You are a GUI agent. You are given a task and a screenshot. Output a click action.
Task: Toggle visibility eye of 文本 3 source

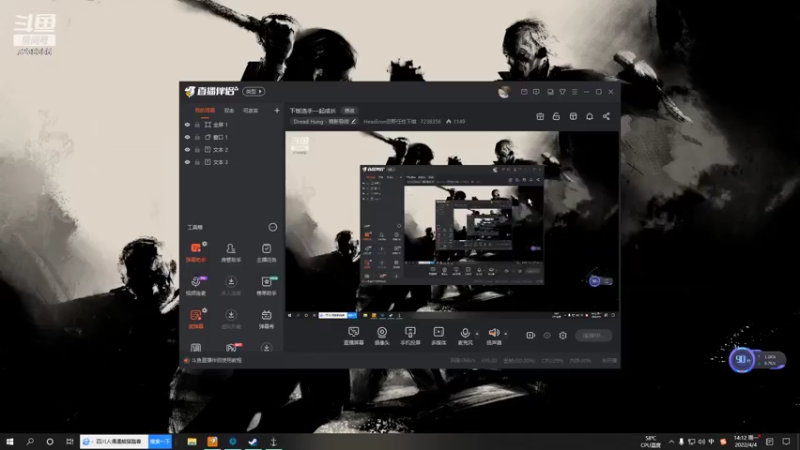click(187, 162)
